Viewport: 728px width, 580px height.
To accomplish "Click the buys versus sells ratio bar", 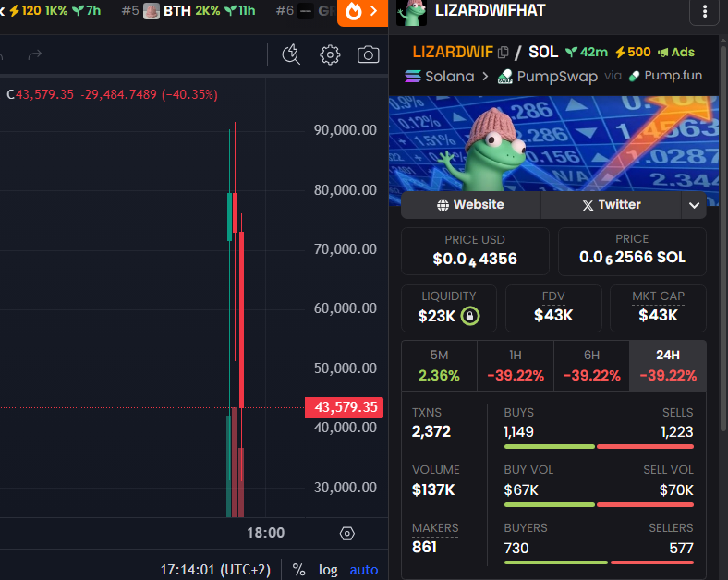I will click(x=599, y=447).
